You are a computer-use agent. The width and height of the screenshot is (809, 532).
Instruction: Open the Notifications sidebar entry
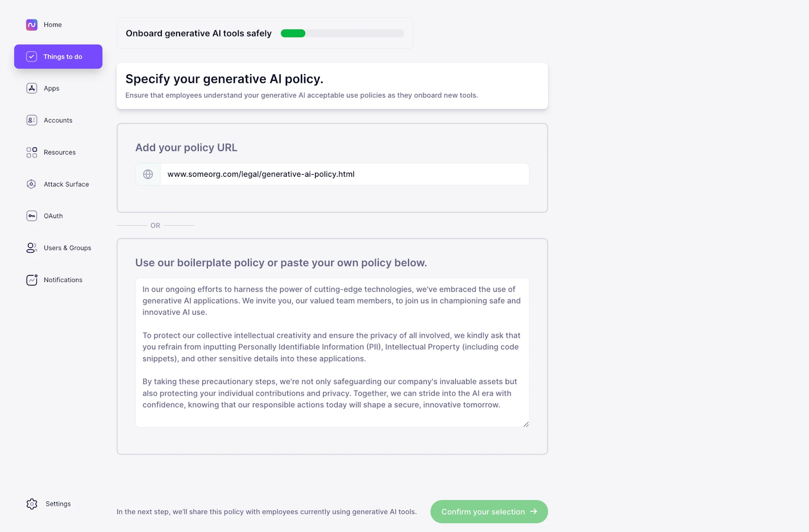click(63, 279)
